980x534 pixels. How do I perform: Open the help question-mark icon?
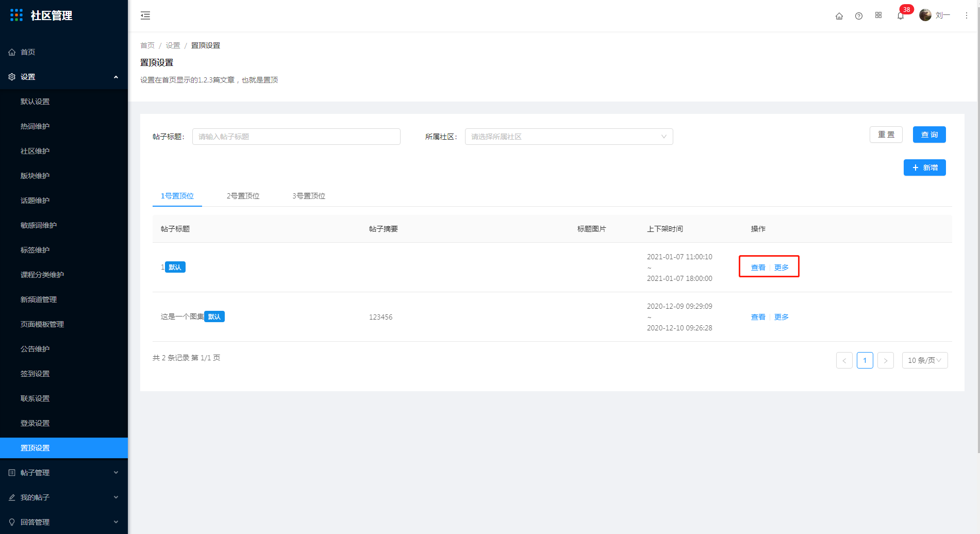tap(859, 16)
